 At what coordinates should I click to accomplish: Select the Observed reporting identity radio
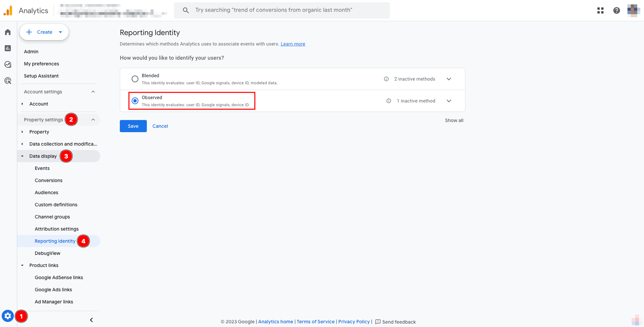135,101
